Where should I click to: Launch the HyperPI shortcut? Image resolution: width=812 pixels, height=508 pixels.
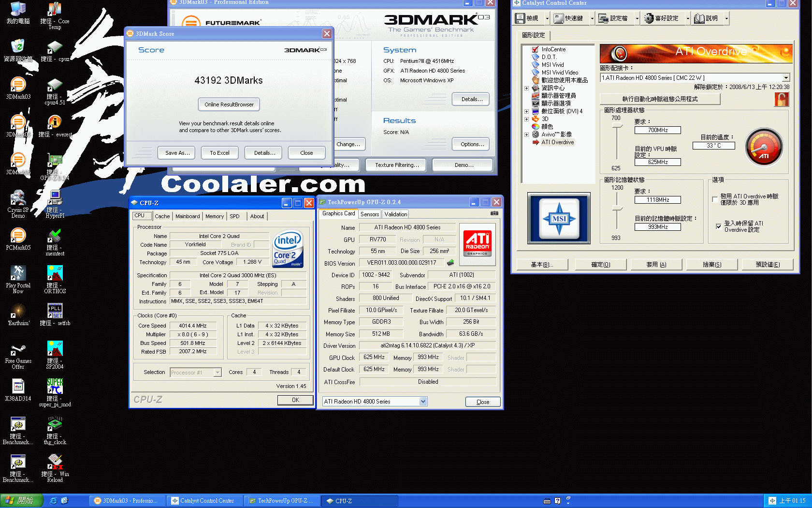(x=55, y=204)
